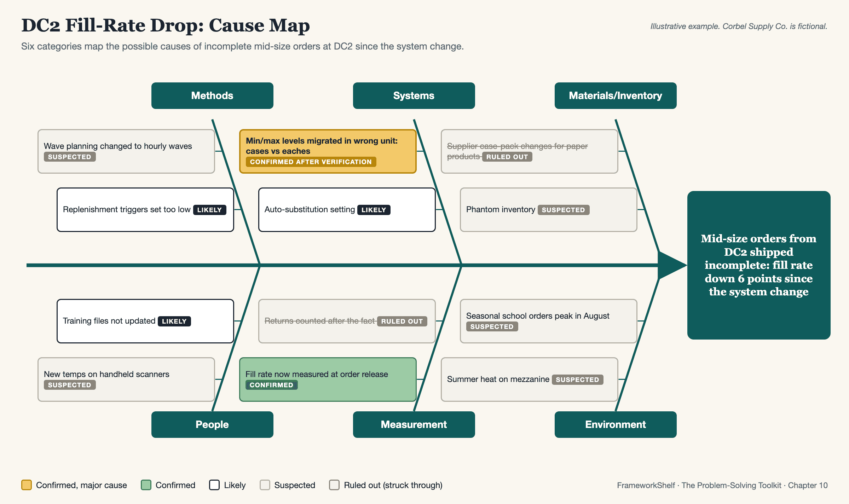The image size is (849, 504).
Task: Click the 'FrameworkShelf · The Problem-Solving Toolkit' footer
Action: click(722, 485)
